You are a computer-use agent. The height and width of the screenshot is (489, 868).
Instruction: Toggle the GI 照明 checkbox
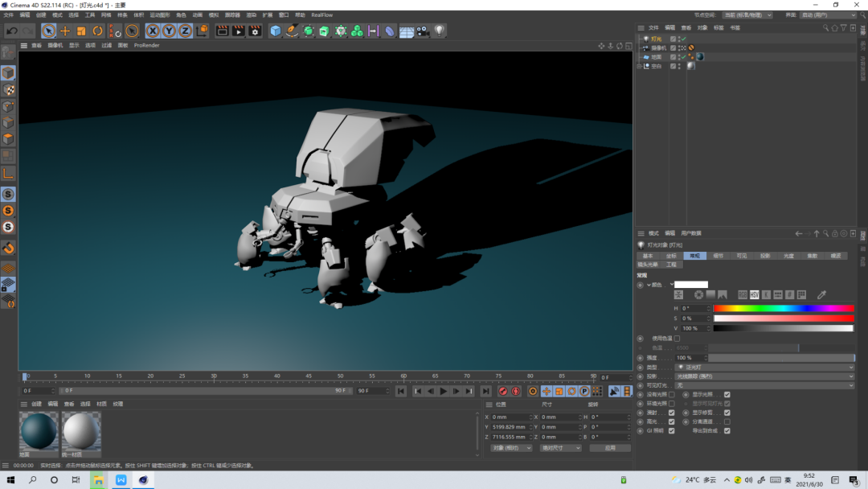pos(671,431)
